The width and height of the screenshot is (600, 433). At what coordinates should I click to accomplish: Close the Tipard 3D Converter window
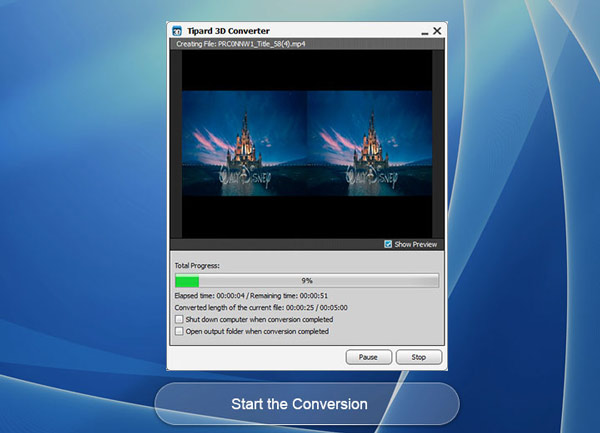point(437,31)
